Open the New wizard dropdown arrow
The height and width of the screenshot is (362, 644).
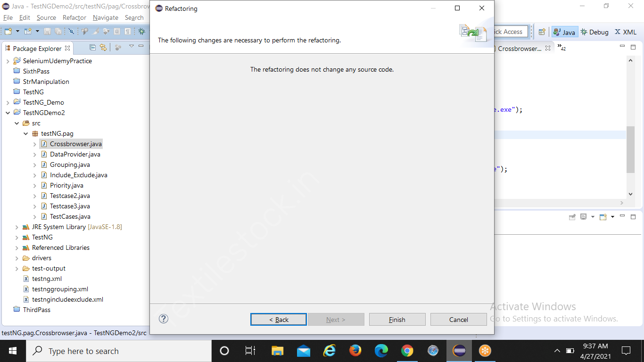pos(17,32)
